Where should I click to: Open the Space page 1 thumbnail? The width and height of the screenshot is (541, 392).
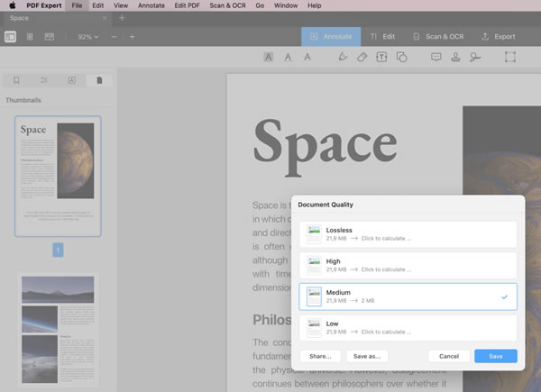(58, 177)
